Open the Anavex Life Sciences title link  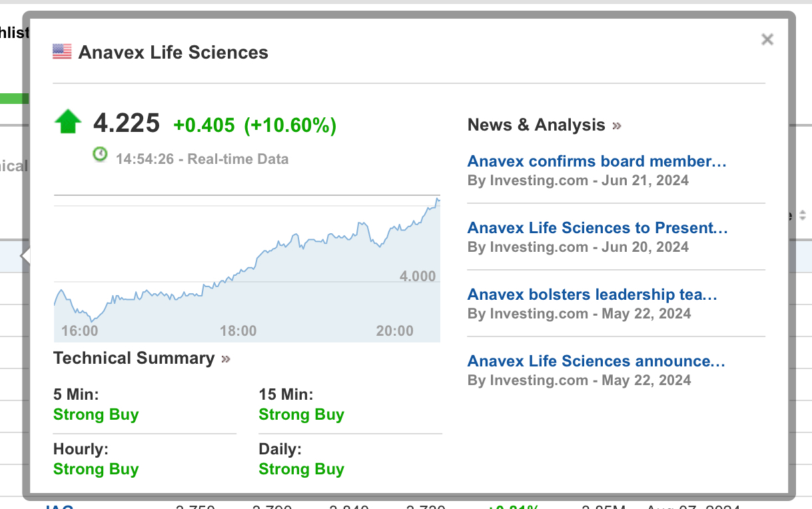coord(173,53)
